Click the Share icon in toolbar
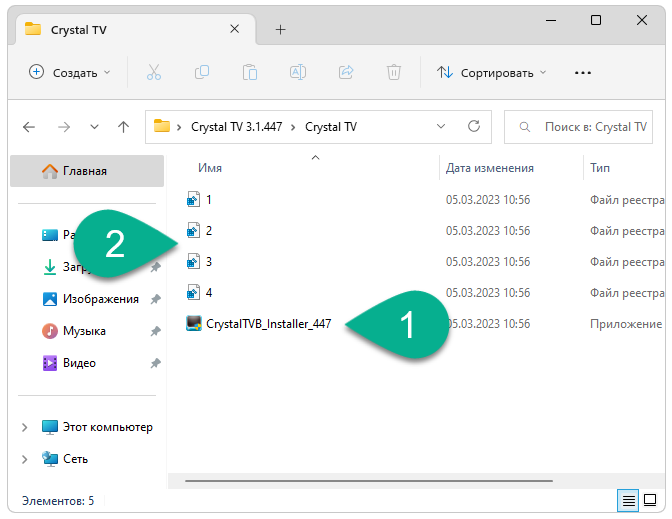This screenshot has width=672, height=519. click(x=346, y=72)
